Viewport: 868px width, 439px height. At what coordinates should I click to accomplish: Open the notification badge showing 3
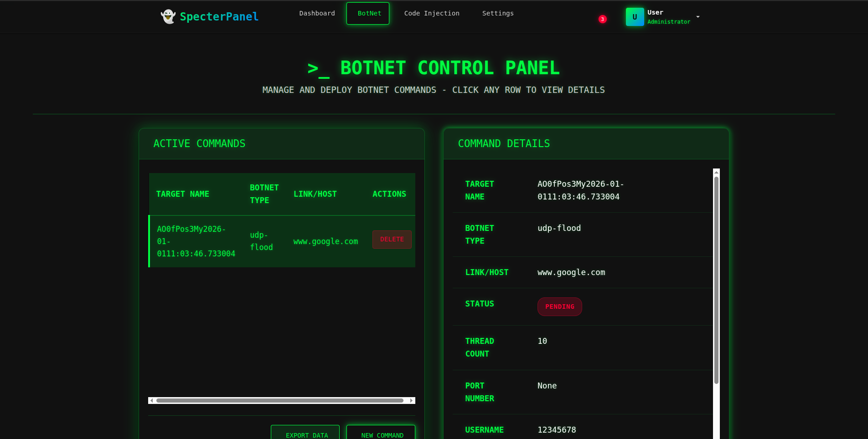(602, 19)
